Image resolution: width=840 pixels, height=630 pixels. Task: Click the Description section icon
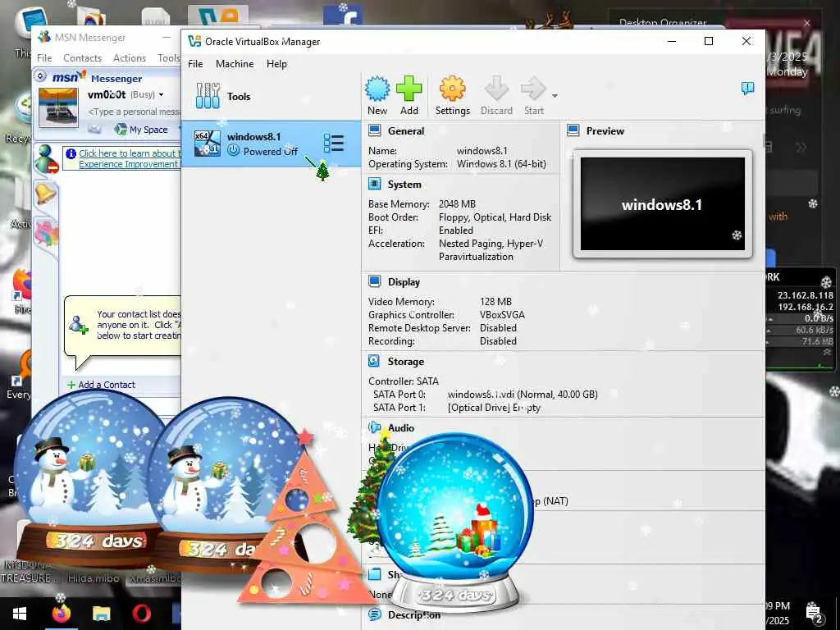pyautogui.click(x=374, y=614)
